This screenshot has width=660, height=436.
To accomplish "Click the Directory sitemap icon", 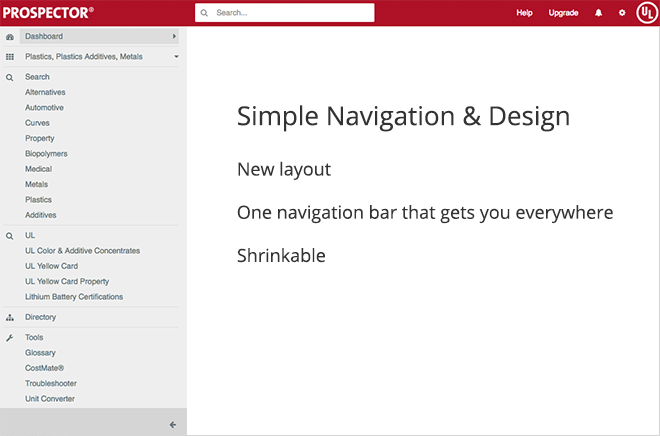I will 10,317.
